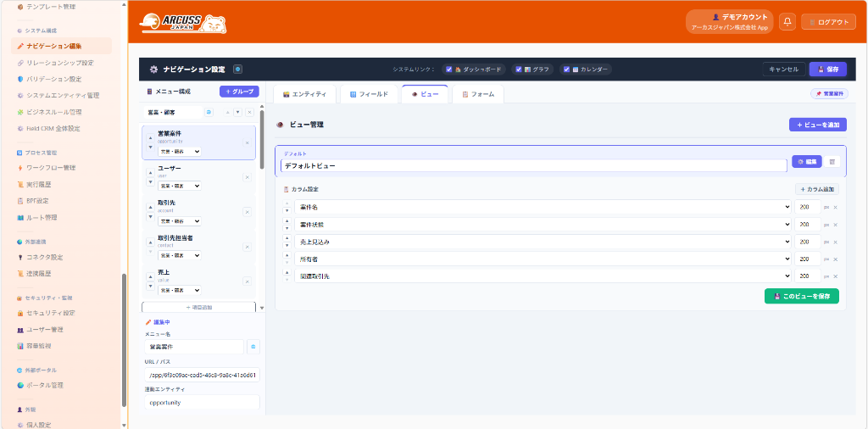Click the キャンセル button
Screen dimensions: 868x429
pyautogui.click(x=784, y=70)
